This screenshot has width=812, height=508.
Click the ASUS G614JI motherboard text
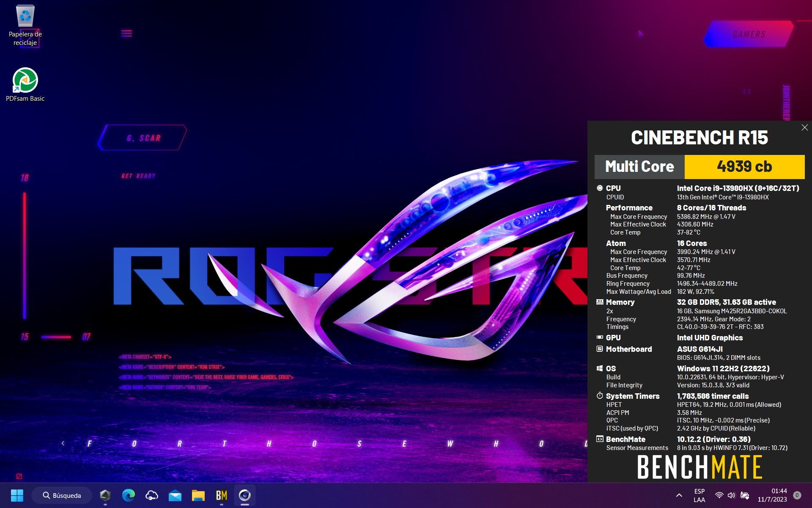(x=700, y=349)
